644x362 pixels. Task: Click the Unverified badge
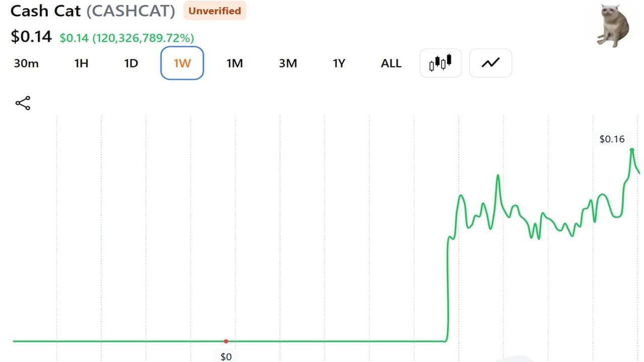[214, 11]
